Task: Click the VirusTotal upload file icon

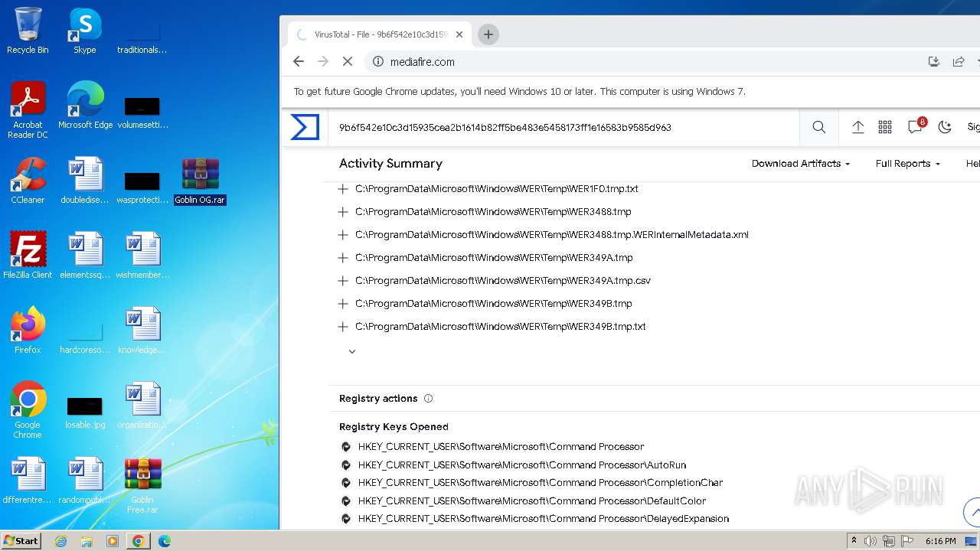Action: [x=857, y=127]
